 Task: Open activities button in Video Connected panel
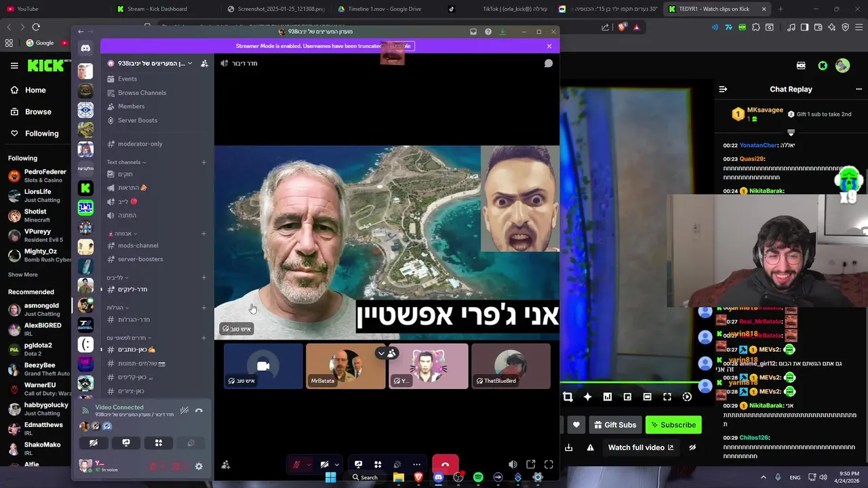pyautogui.click(x=159, y=443)
